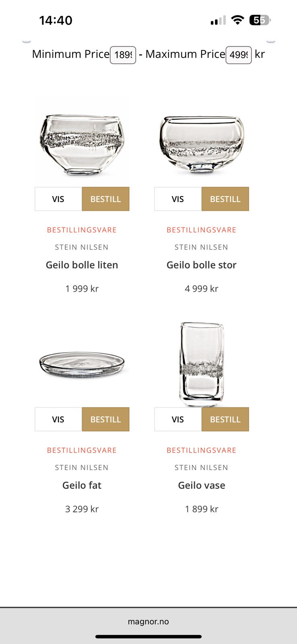
Task: Click VIS to view Geilo fat details
Action: point(58,419)
